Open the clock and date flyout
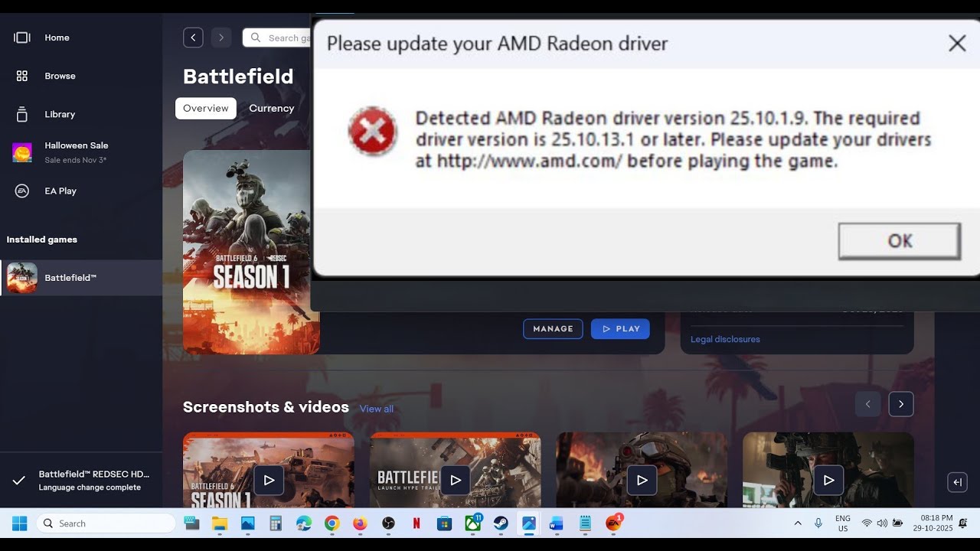This screenshot has height=551, width=980. pyautogui.click(x=933, y=523)
